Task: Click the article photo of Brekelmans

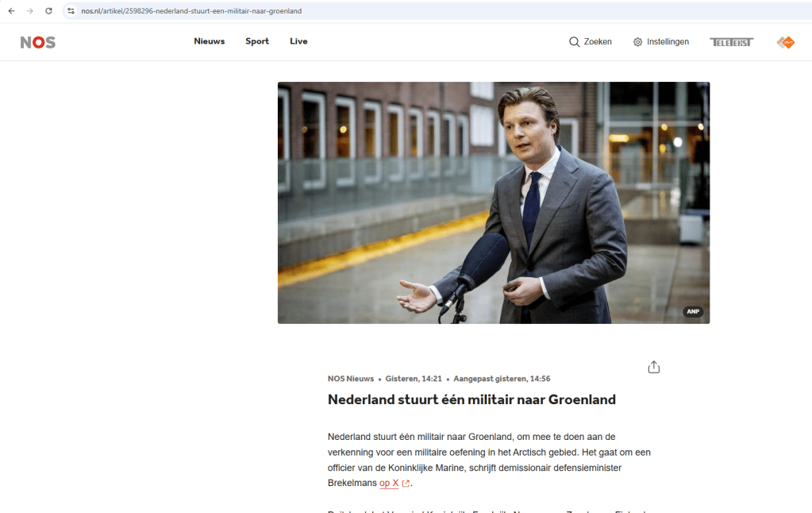Action: point(494,202)
